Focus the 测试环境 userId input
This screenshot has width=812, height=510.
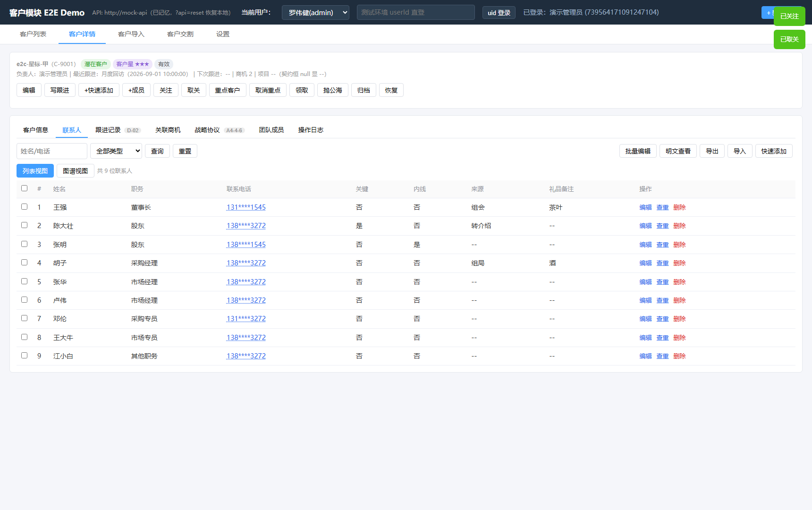pyautogui.click(x=416, y=12)
